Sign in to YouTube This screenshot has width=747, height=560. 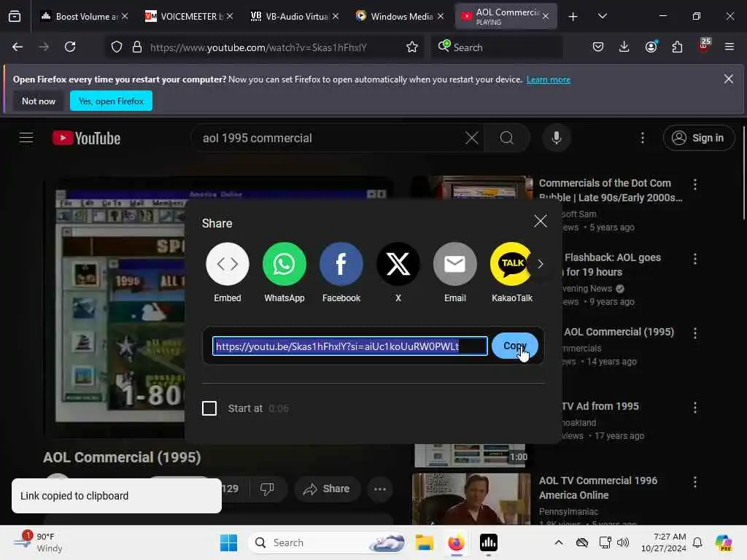(698, 138)
